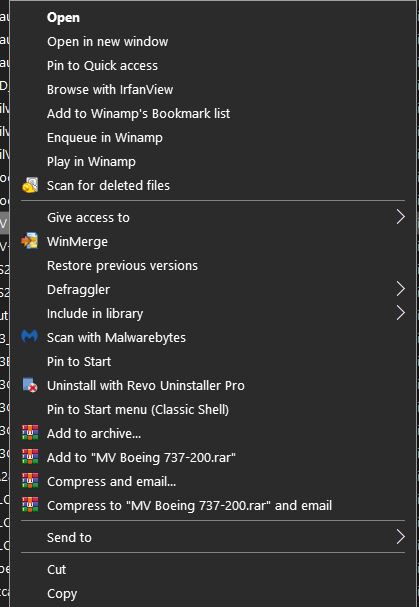Click WinRAR icon beside Compress to rar and email
This screenshot has height=607, width=419.
[x=30, y=505]
